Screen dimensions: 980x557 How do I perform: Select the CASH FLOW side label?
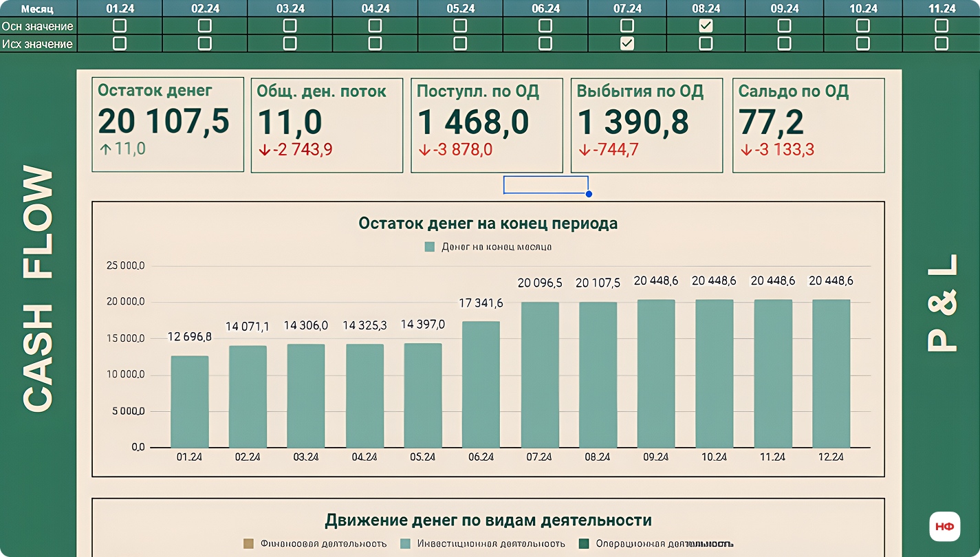click(x=38, y=289)
